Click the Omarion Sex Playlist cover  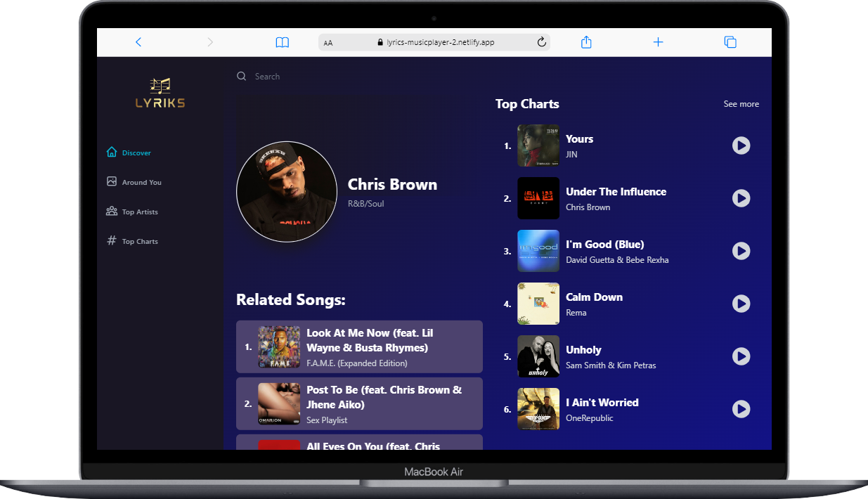[279, 404]
